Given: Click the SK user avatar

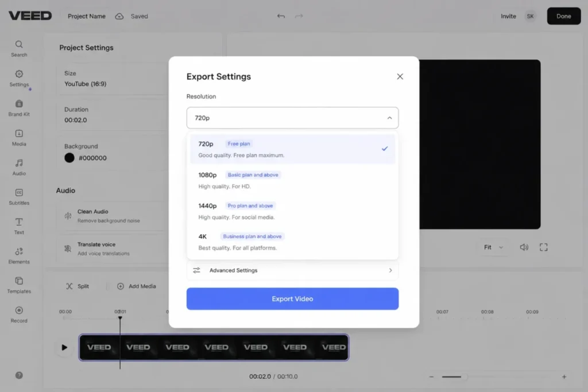Looking at the screenshot, I should 530,16.
